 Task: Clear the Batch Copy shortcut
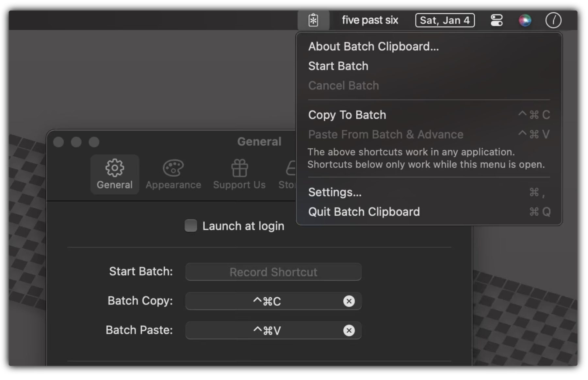coord(349,301)
